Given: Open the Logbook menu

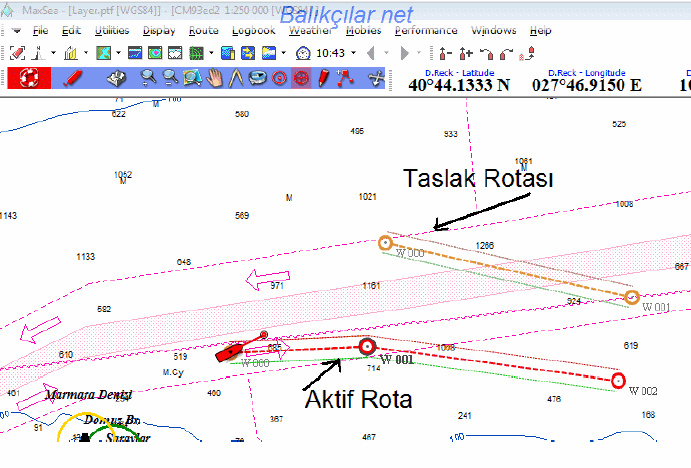Looking at the screenshot, I should (x=253, y=31).
